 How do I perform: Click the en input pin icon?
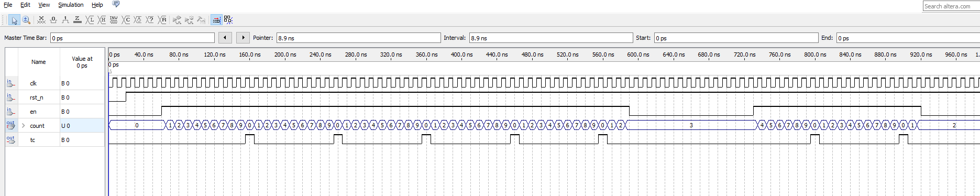pos(11,112)
